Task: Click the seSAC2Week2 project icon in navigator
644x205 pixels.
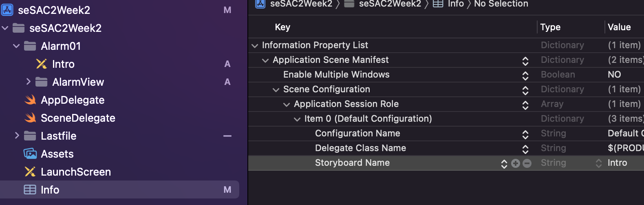Action: coord(7,10)
